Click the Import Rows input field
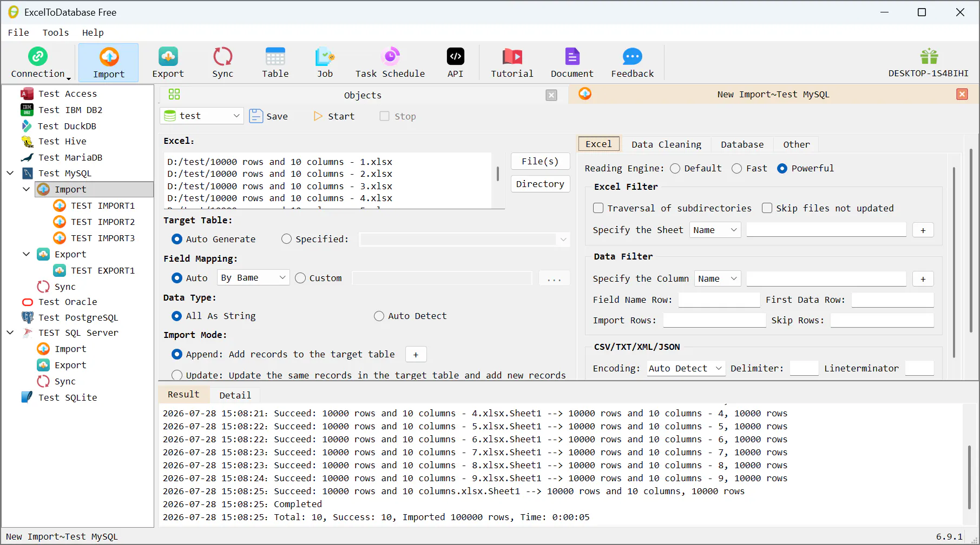 714,321
